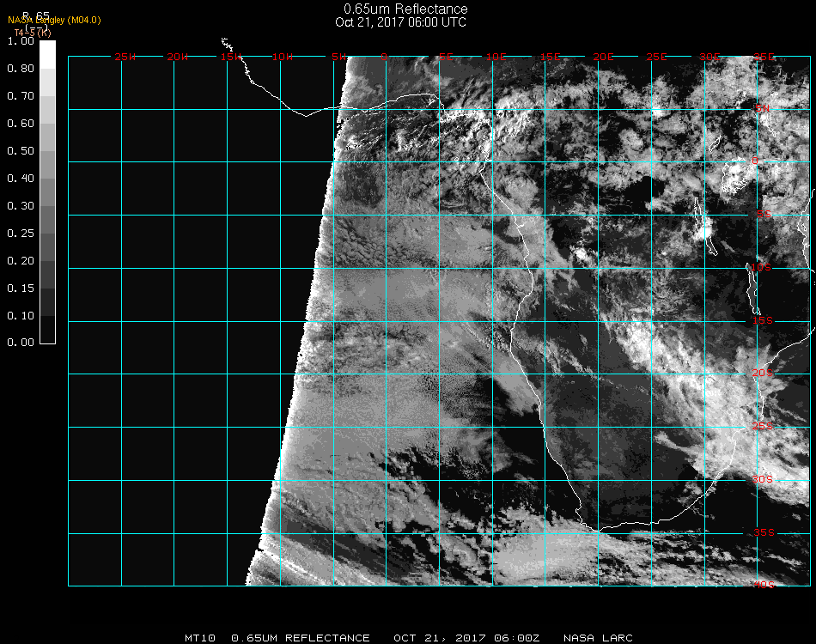Click the 20E longitude label
This screenshot has width=816, height=644.
click(604, 58)
